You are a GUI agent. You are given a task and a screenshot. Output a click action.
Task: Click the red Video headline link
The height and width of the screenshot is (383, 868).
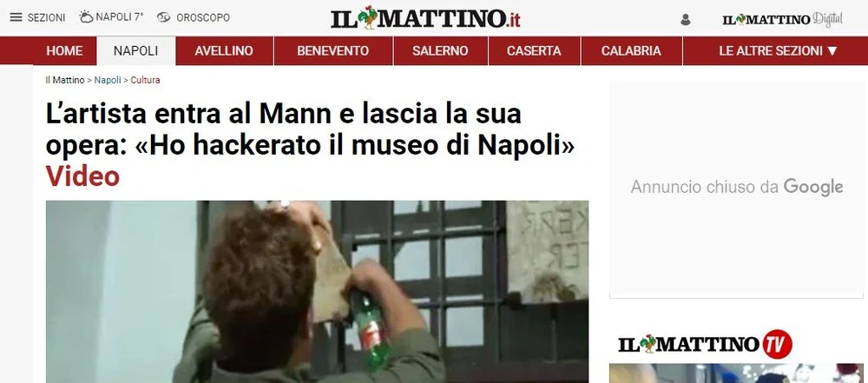[x=82, y=176]
